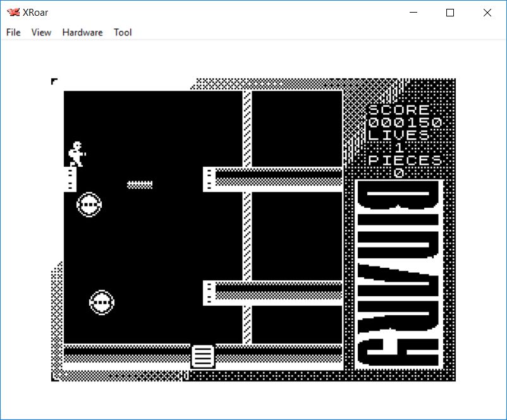Click the corner marker at game screen top-left
507x420 pixels.
(x=54, y=81)
